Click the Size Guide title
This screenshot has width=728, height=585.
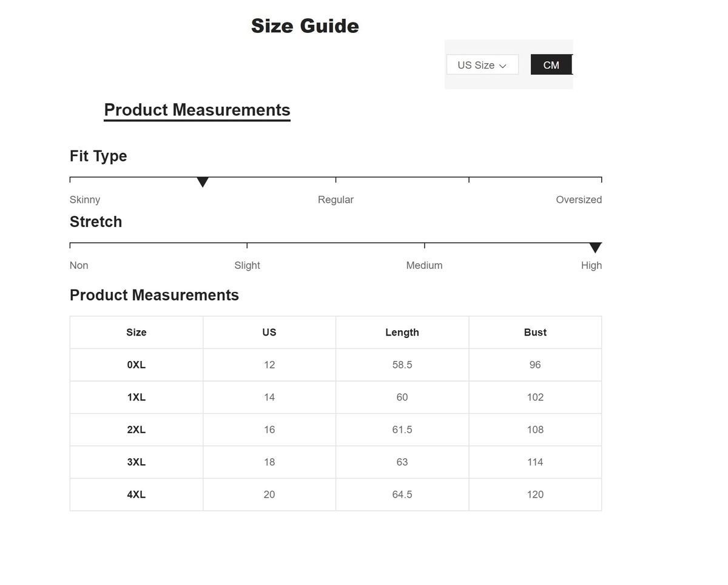(305, 26)
